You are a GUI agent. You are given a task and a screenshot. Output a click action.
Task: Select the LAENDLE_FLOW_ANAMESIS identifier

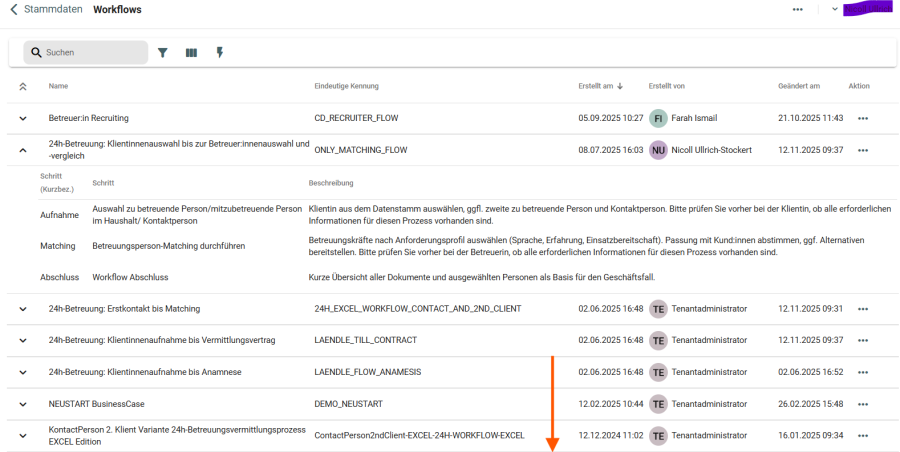click(x=368, y=372)
